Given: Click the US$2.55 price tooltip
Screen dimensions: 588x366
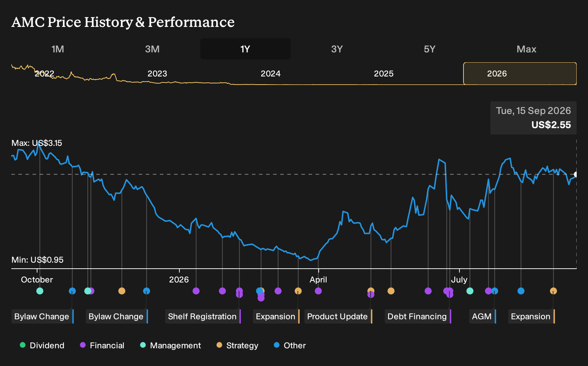Looking at the screenshot, I should click(x=534, y=118).
